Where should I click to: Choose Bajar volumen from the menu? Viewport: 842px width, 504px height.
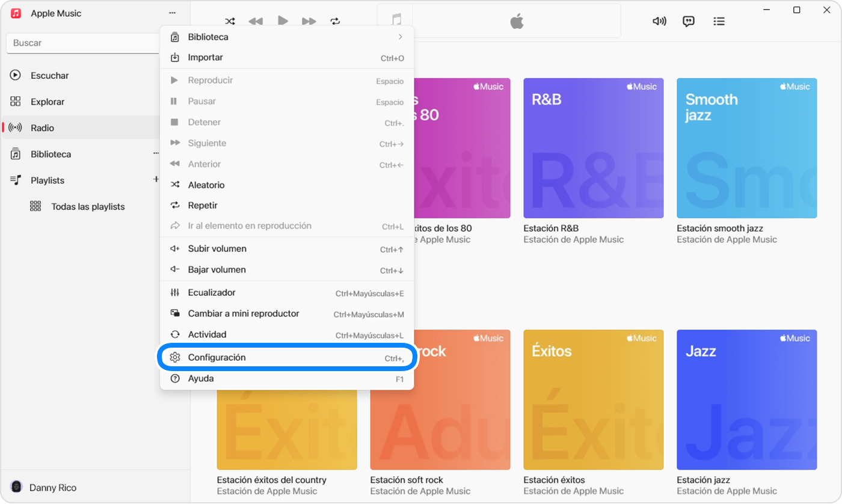click(x=287, y=269)
